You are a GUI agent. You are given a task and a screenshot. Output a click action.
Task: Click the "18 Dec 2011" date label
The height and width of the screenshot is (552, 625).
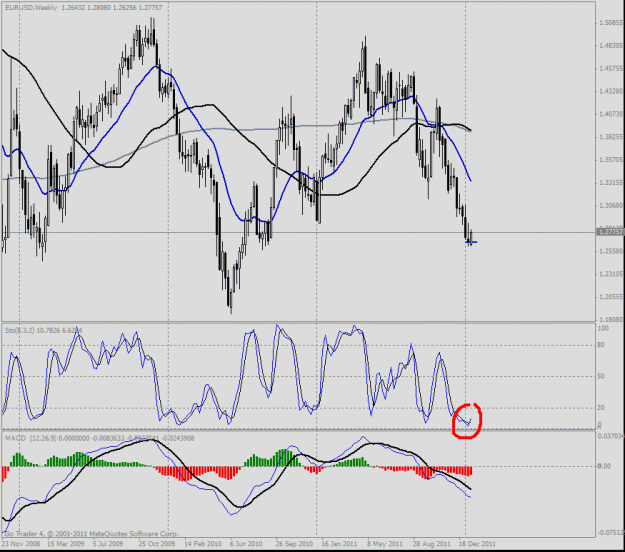(477, 544)
